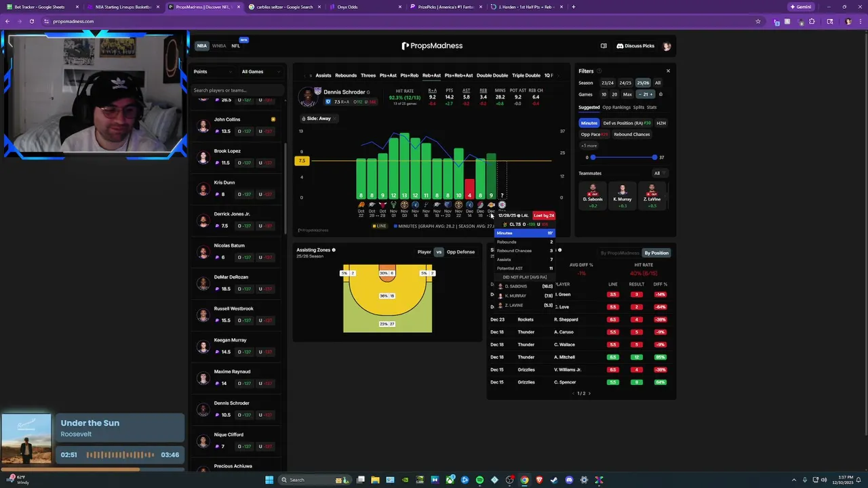Viewport: 868px width, 488px height.
Task: Click the Under button for Nicolas Batum
Action: click(267, 258)
